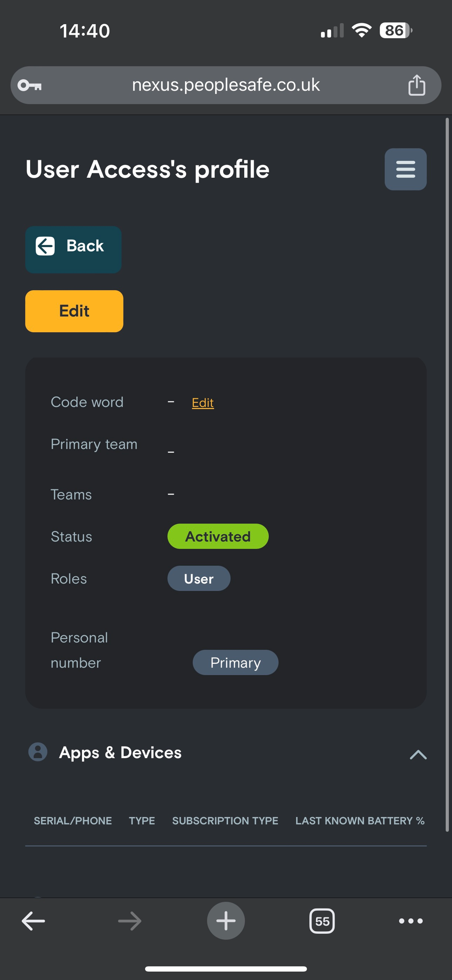Switch tabs using the 55 tab counter
Image resolution: width=452 pixels, height=980 pixels.
click(x=322, y=921)
